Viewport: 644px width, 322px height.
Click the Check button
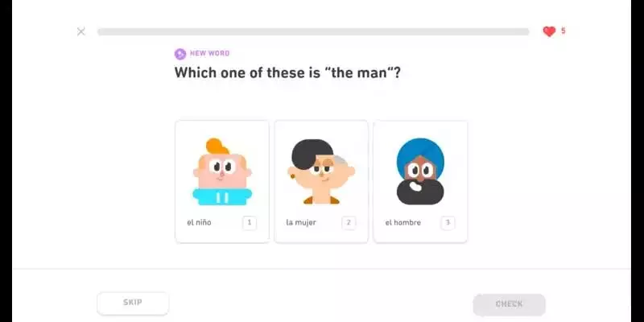(x=509, y=304)
